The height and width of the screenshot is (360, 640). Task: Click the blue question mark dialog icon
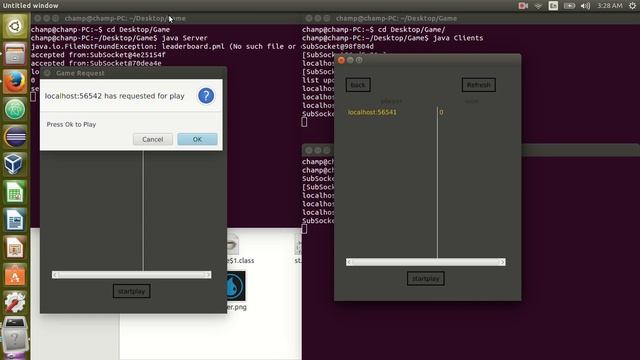[x=206, y=96]
